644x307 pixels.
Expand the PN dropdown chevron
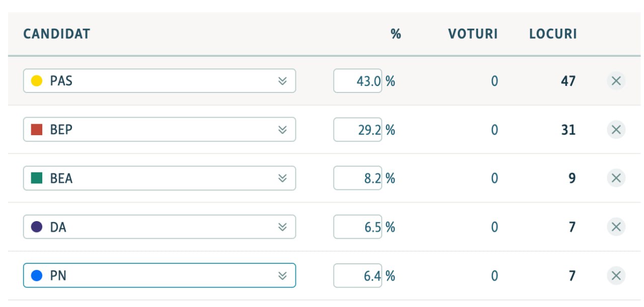click(283, 275)
